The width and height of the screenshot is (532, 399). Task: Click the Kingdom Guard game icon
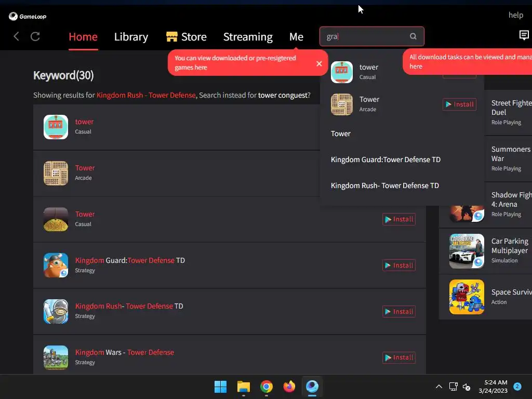click(x=56, y=265)
